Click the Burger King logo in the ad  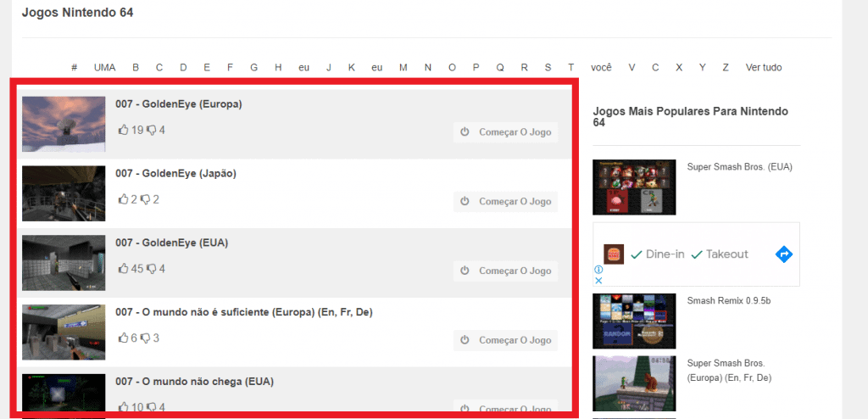click(x=614, y=254)
